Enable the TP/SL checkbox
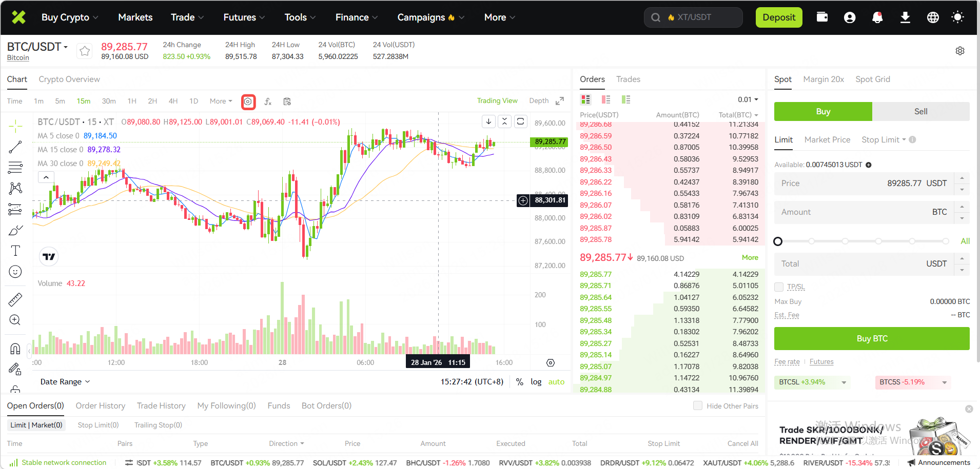The image size is (980, 469). pyautogui.click(x=779, y=287)
